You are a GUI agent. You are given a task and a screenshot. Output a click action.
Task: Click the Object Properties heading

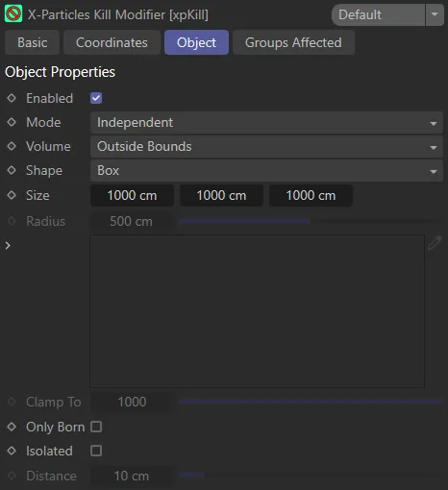tap(60, 72)
